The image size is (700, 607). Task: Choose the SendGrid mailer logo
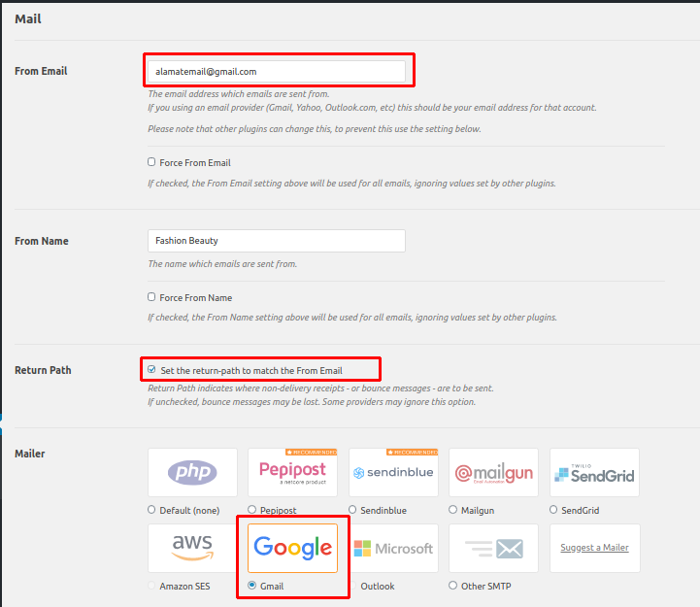594,472
